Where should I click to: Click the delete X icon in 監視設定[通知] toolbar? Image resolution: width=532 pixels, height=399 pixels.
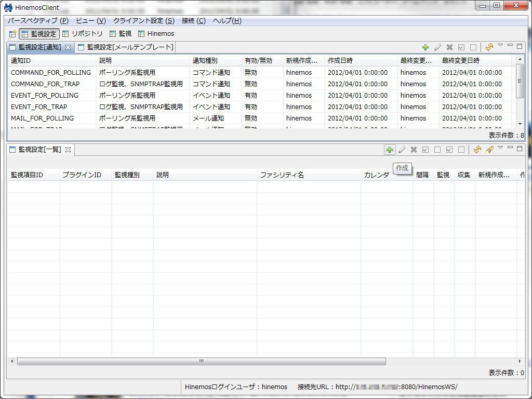(449, 47)
